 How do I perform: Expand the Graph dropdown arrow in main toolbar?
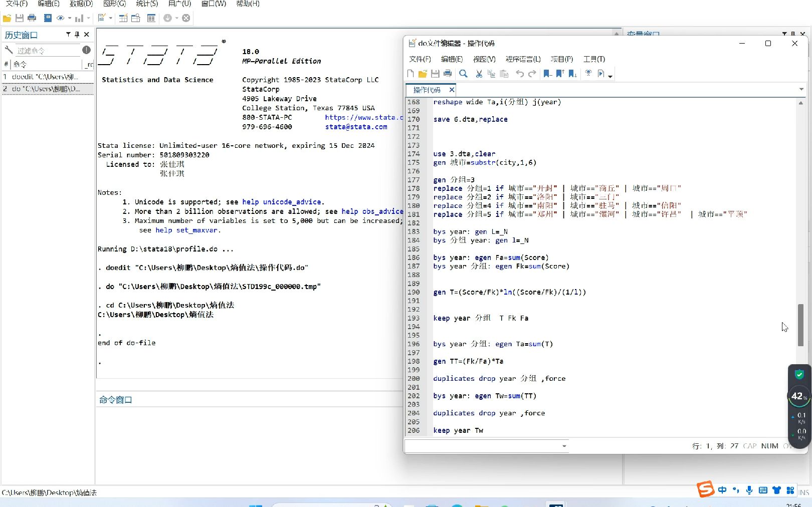click(88, 18)
